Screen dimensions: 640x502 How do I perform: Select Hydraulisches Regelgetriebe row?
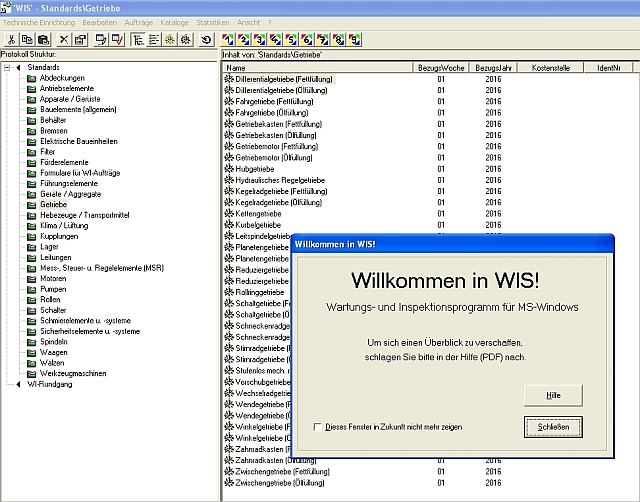click(x=280, y=180)
